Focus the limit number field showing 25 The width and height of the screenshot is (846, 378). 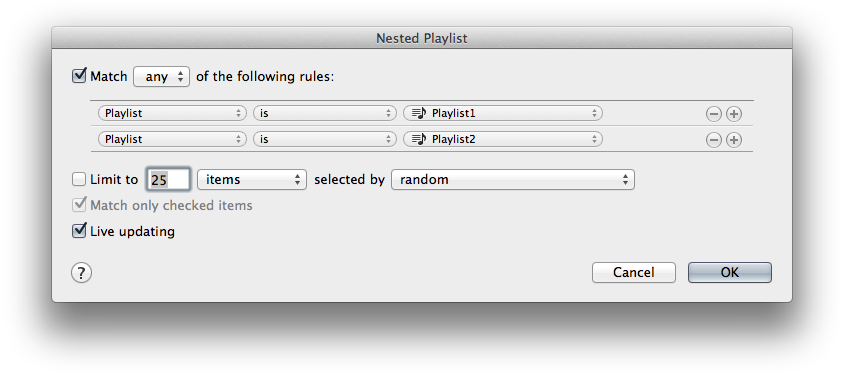pos(168,180)
